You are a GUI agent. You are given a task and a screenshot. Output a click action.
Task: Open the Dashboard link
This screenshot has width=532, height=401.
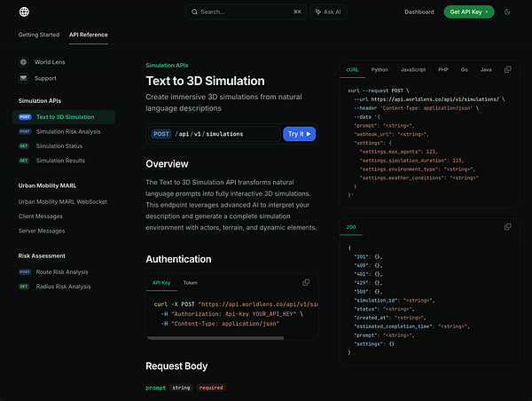419,12
